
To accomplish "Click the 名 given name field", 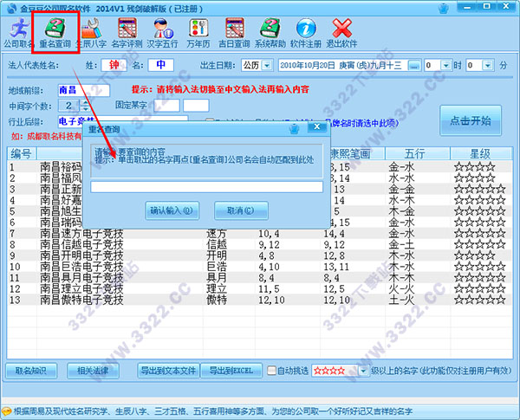I will (x=161, y=65).
